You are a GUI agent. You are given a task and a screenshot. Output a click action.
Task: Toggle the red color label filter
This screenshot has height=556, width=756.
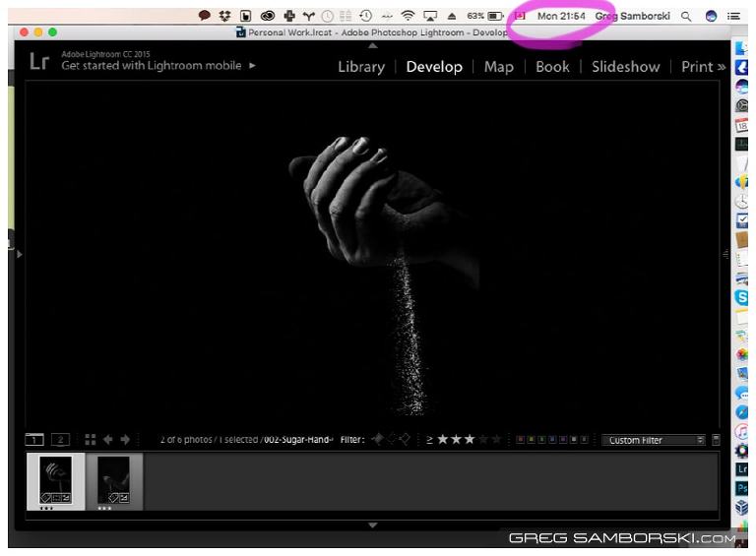(x=521, y=440)
